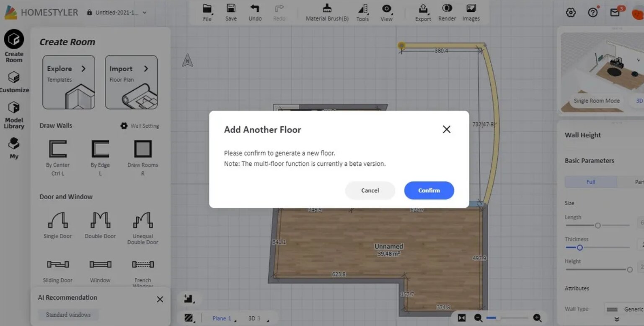Image resolution: width=644 pixels, height=326 pixels.
Task: Open the Wall Type Generic dropdown
Action: (x=624, y=309)
